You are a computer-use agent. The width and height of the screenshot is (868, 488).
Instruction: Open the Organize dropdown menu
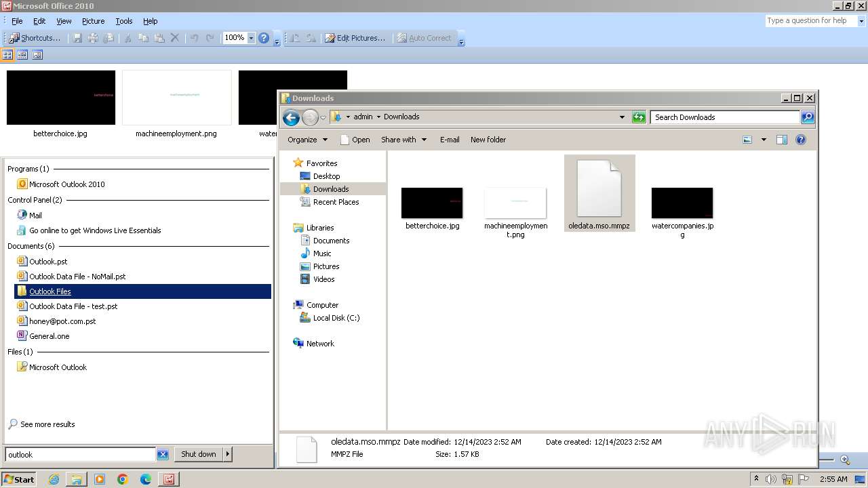[307, 140]
